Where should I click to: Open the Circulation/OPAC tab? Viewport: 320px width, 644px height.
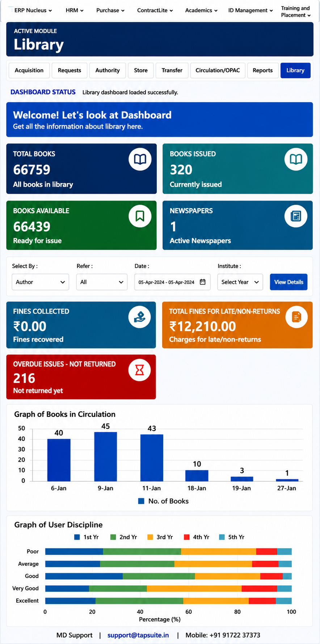tap(218, 71)
